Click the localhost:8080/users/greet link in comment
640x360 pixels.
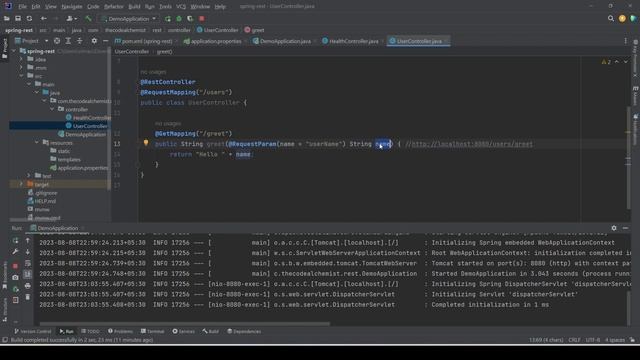click(x=472, y=144)
